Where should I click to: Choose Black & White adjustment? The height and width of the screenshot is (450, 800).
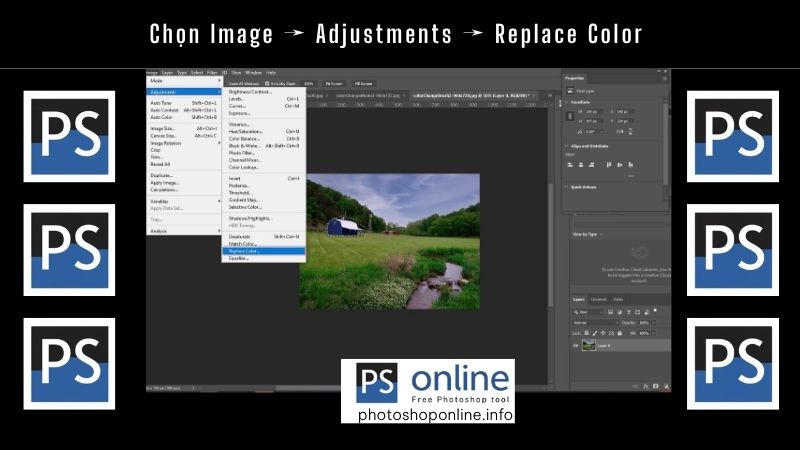(264, 146)
